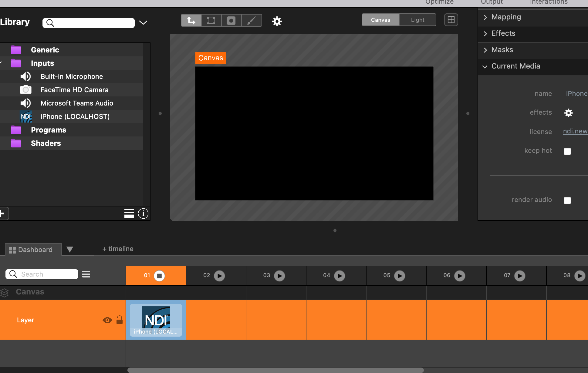Switch to Light view tab
Image resolution: width=588 pixels, height=373 pixels.
click(417, 20)
